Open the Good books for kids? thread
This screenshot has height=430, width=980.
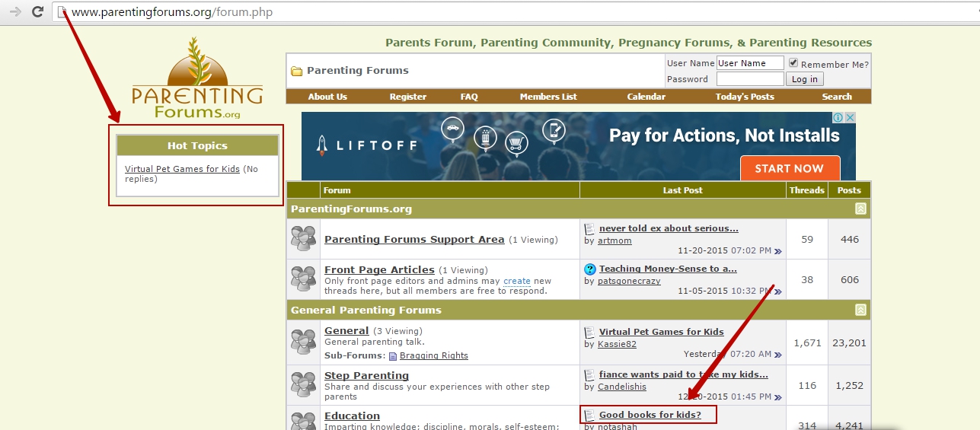(650, 415)
